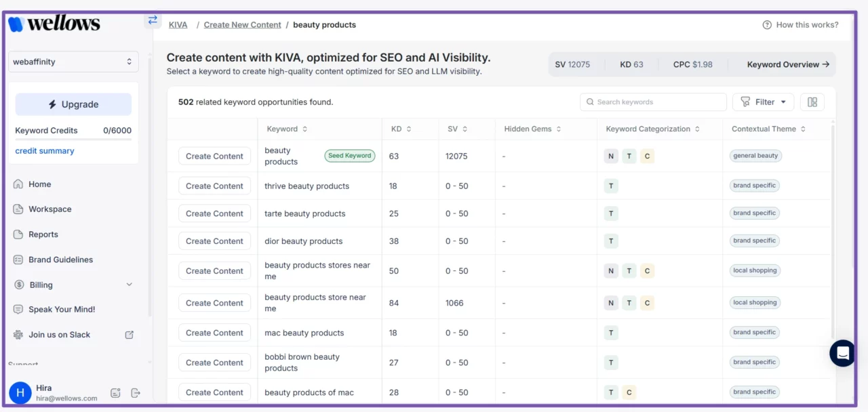Open the Filter dropdown

point(763,102)
